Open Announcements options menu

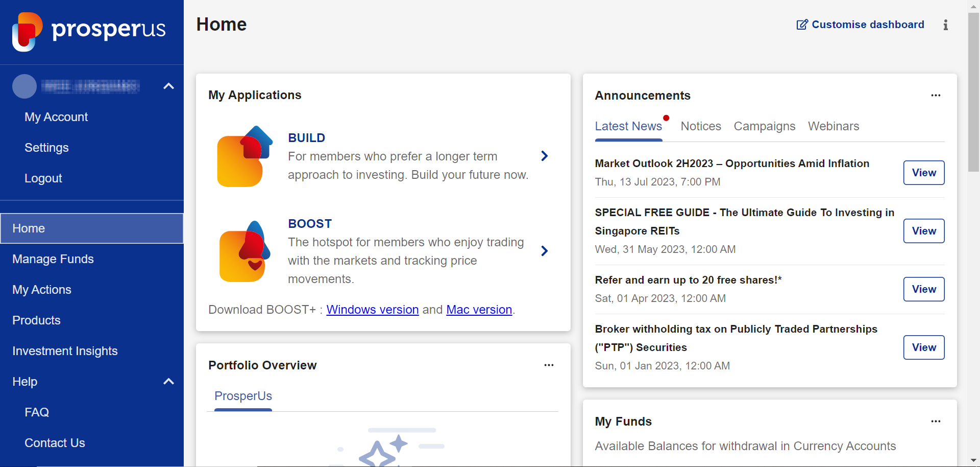pos(936,96)
